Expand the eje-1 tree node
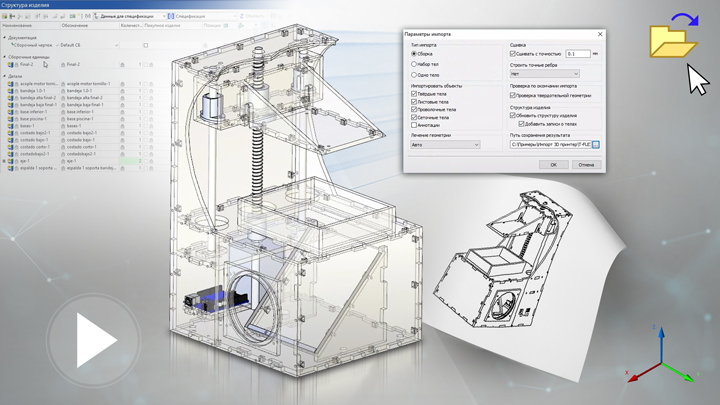Viewport: 720px width, 405px height. tap(4, 161)
